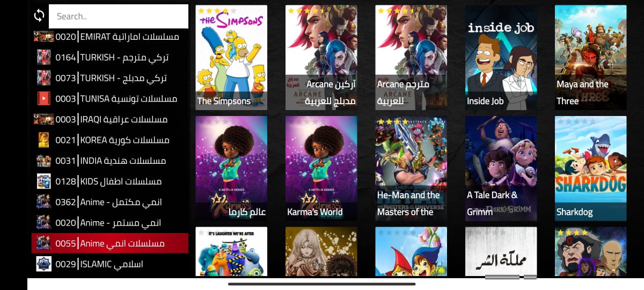Select the 0073 TURKISH dubbed category
The width and height of the screenshot is (644, 290).
click(110, 78)
